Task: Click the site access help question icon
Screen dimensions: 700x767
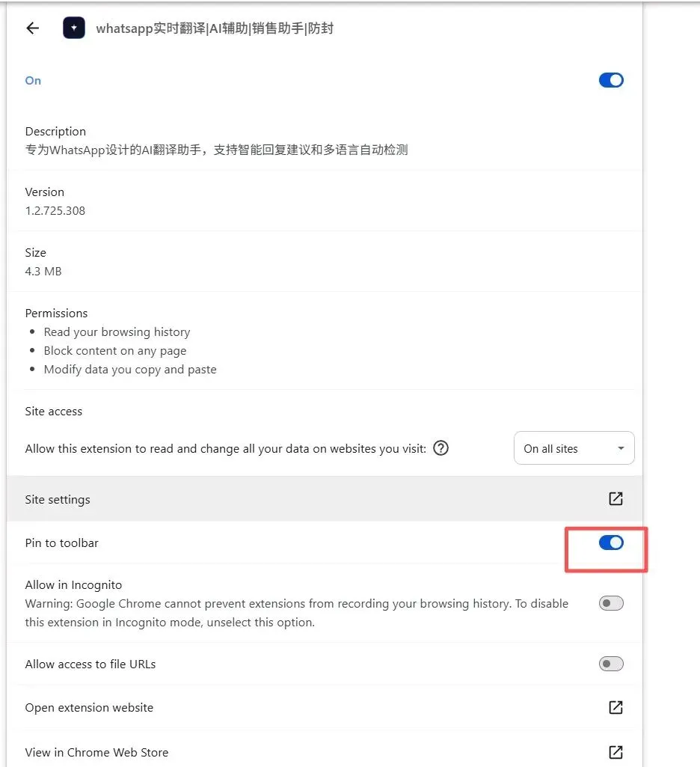Action: click(441, 448)
